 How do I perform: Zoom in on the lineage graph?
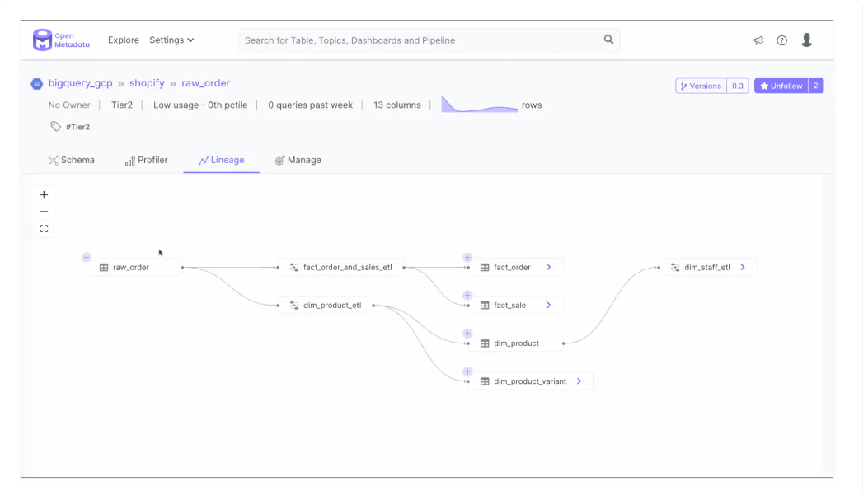pyautogui.click(x=45, y=195)
